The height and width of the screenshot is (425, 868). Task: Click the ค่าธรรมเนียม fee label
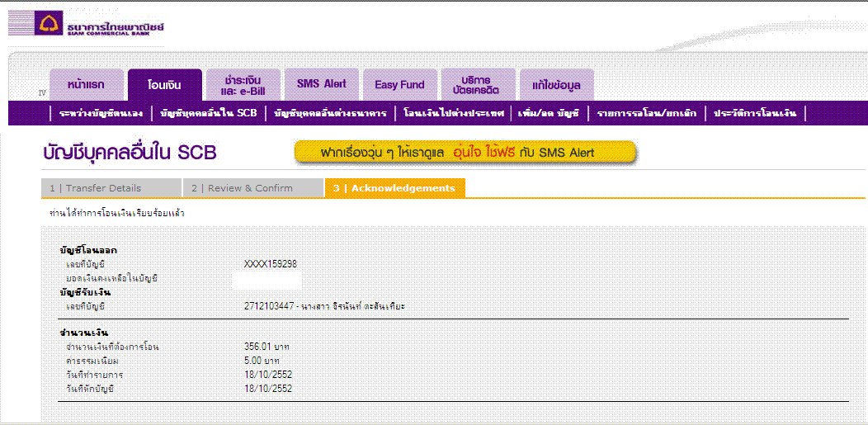[x=92, y=361]
